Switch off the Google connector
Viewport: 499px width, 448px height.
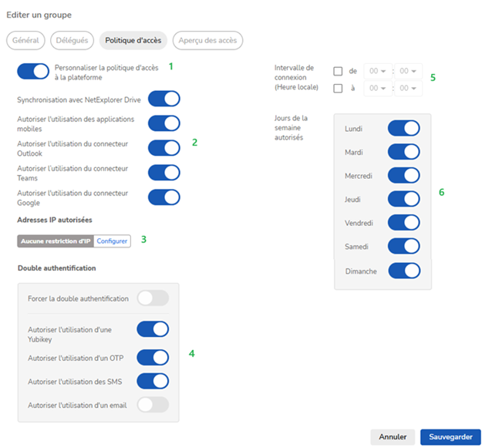point(164,197)
